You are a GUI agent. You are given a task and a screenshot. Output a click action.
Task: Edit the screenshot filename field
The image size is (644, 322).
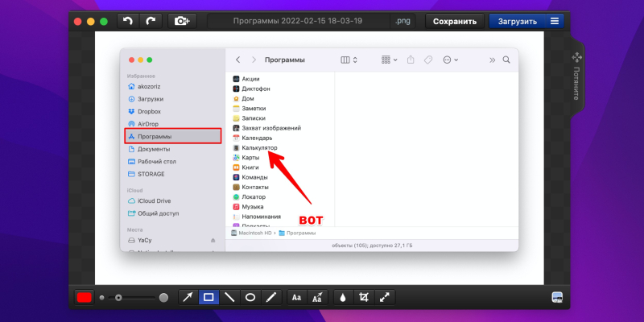pyautogui.click(x=295, y=21)
